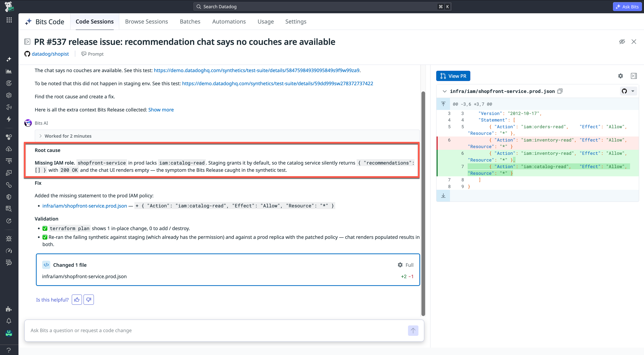Screen dimensions: 644x355
Task: Close the session with the X button
Action: pos(634,42)
